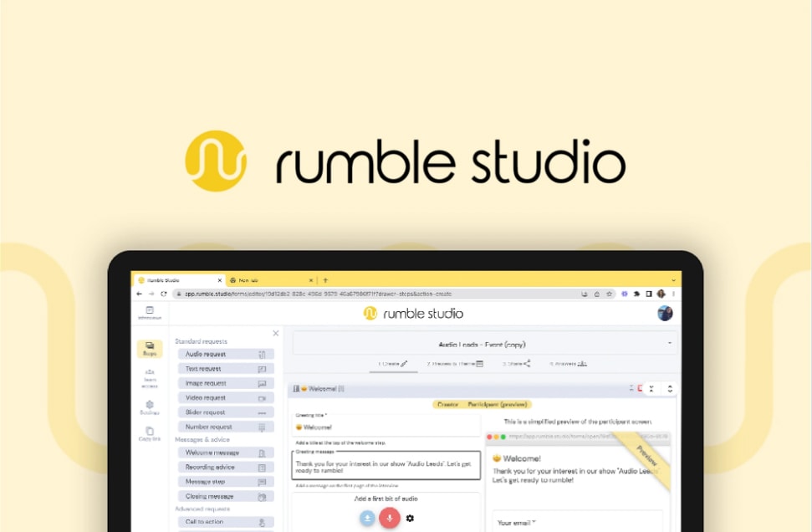Click the share page icon in the address bar
The height and width of the screenshot is (532, 812).
(x=596, y=294)
